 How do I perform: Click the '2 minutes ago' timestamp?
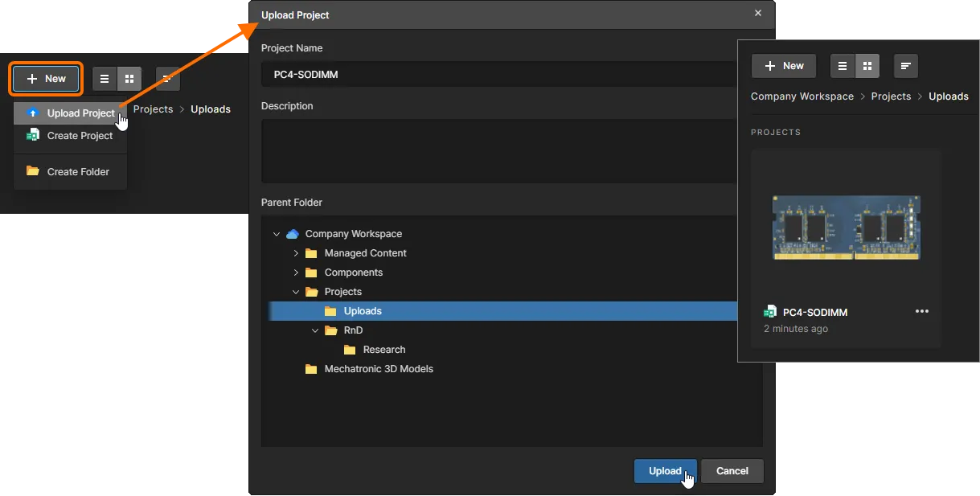(x=796, y=329)
